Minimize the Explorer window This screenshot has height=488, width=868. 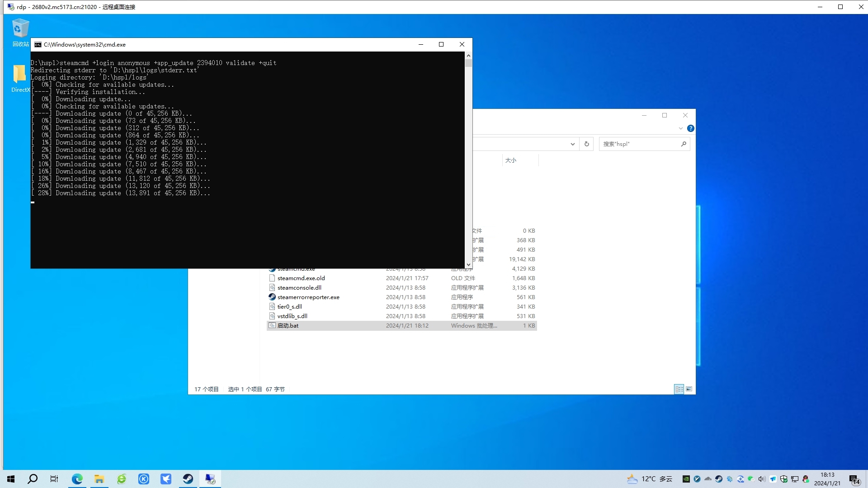pos(644,115)
